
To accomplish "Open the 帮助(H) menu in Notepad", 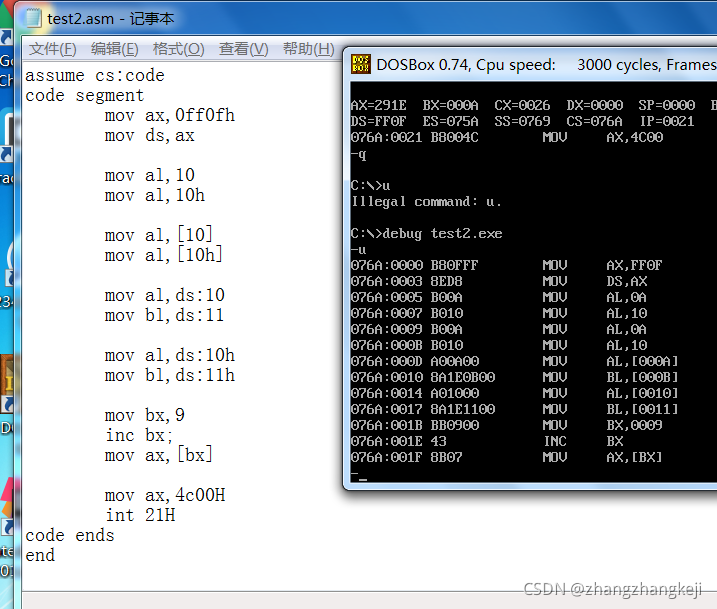I will [x=309, y=49].
